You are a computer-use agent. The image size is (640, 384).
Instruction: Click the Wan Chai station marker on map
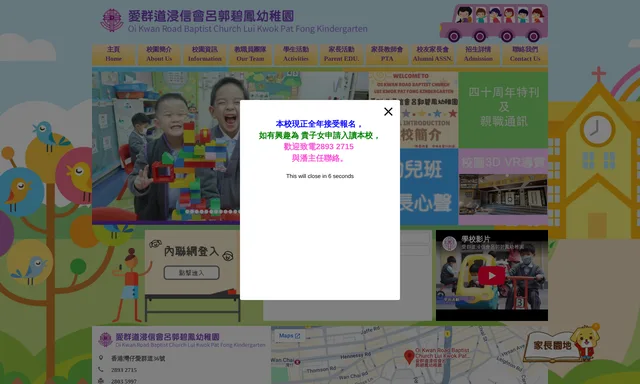[298, 362]
